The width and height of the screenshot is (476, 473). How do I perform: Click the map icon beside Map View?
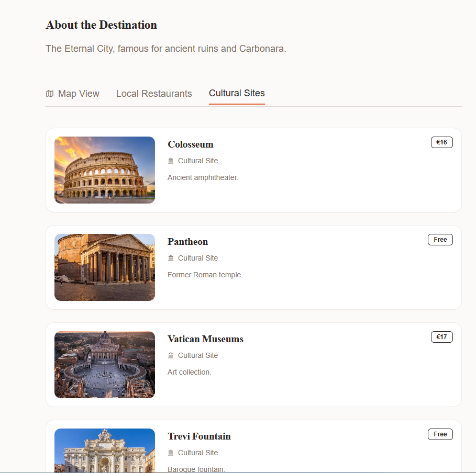(50, 94)
